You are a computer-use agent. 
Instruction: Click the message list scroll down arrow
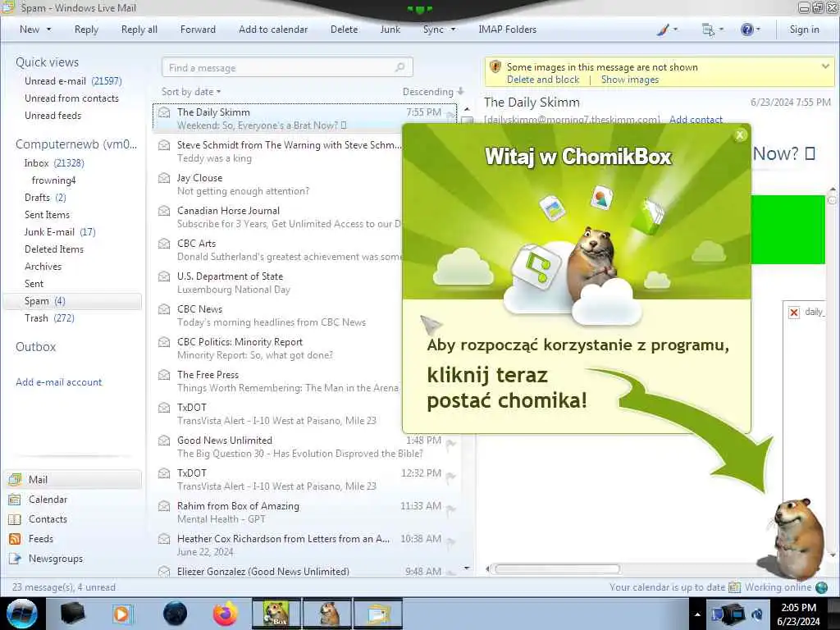(x=467, y=568)
